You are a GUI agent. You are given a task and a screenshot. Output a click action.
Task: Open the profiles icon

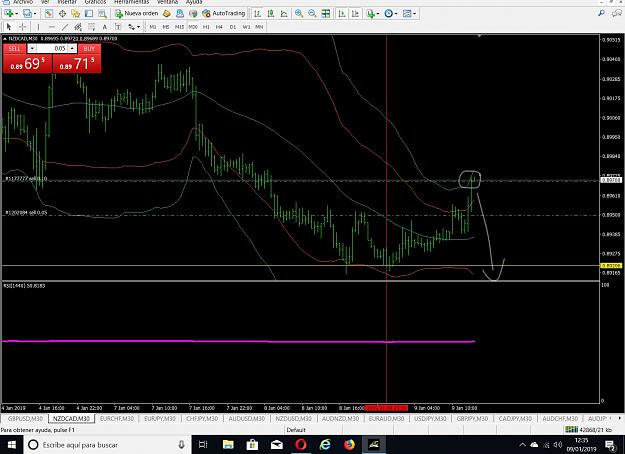(27, 14)
